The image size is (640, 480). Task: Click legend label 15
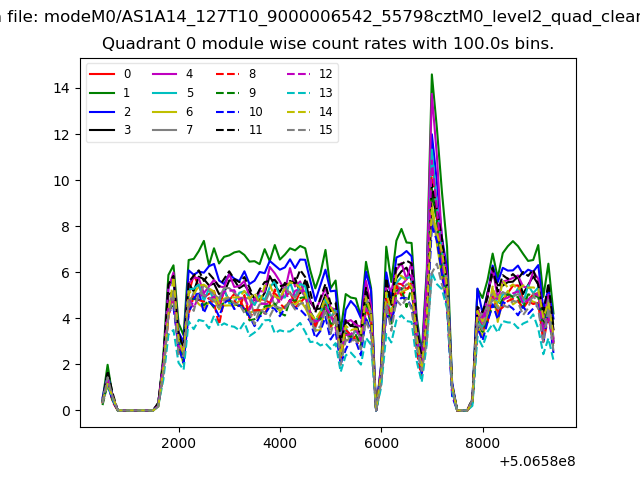pyautogui.click(x=326, y=130)
